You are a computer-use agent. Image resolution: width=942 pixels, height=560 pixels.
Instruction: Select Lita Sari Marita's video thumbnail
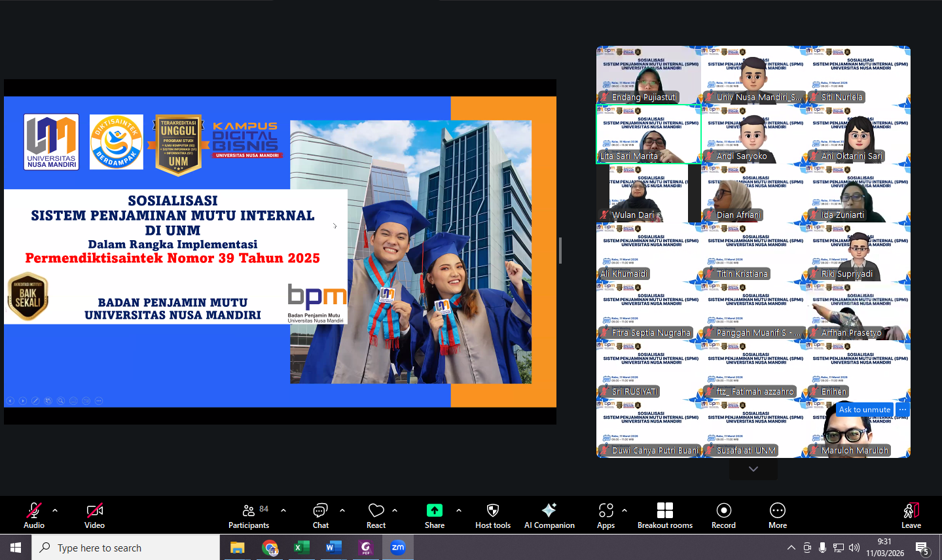tap(648, 134)
